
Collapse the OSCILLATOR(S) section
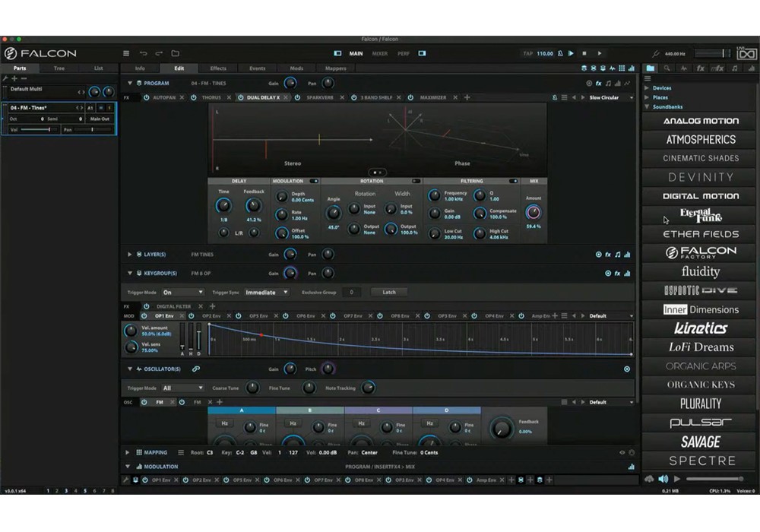pos(129,369)
